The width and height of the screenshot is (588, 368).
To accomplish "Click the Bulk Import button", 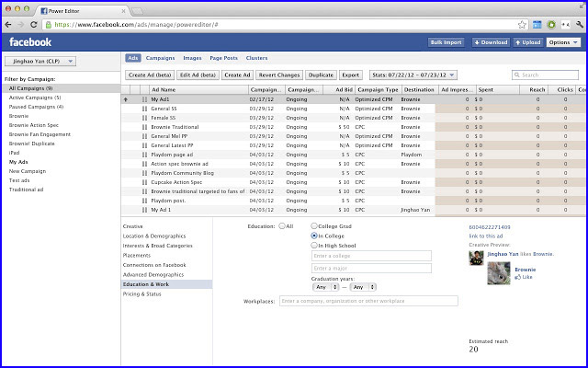I will click(446, 42).
